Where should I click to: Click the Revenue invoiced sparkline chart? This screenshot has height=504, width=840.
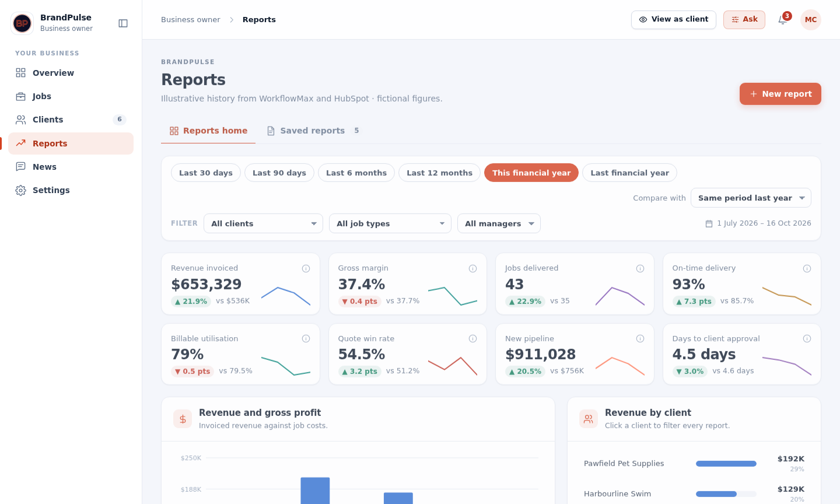pos(286,296)
